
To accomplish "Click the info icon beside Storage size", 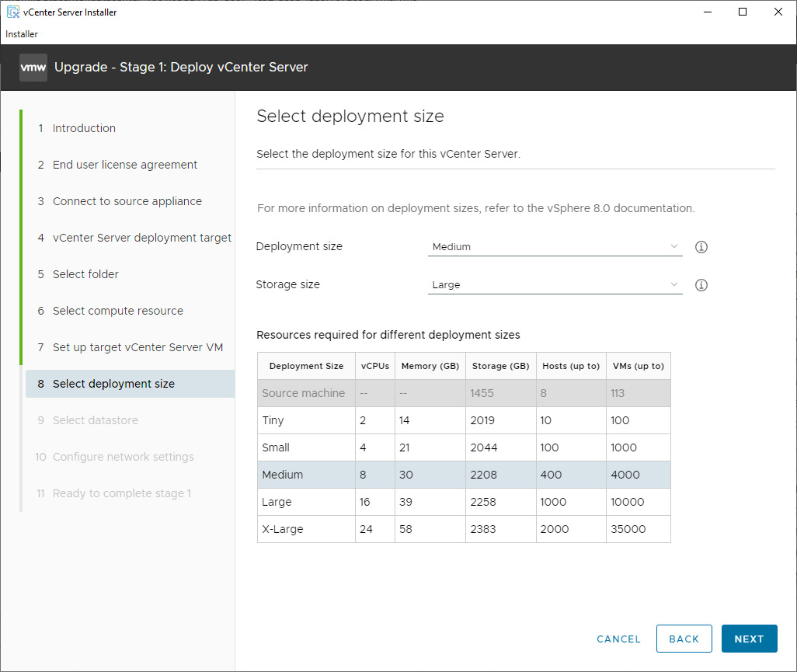I will (701, 285).
